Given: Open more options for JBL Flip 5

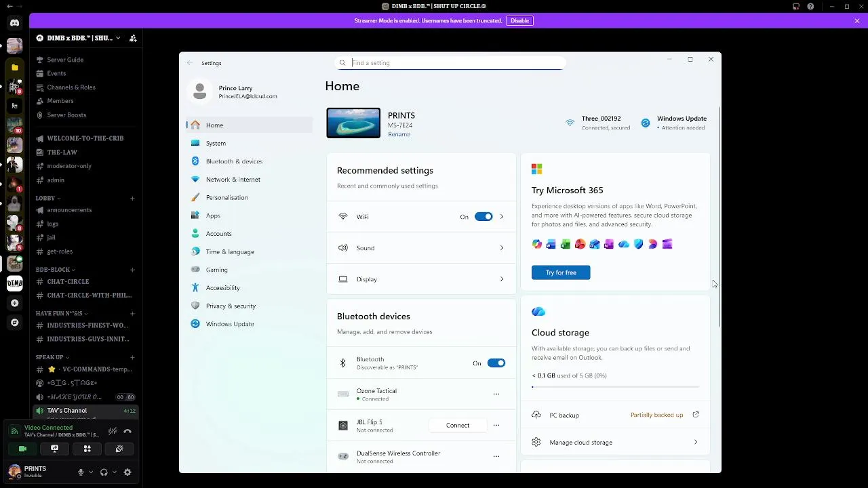Looking at the screenshot, I should coord(496,425).
